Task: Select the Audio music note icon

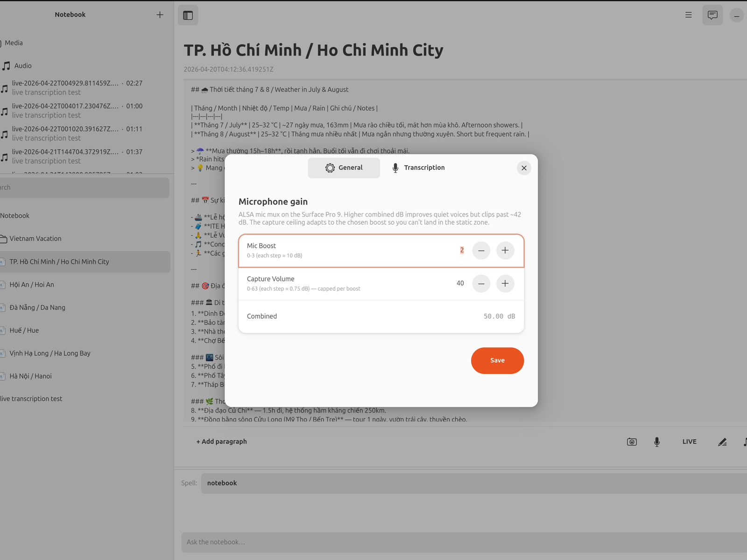Action: coord(6,66)
